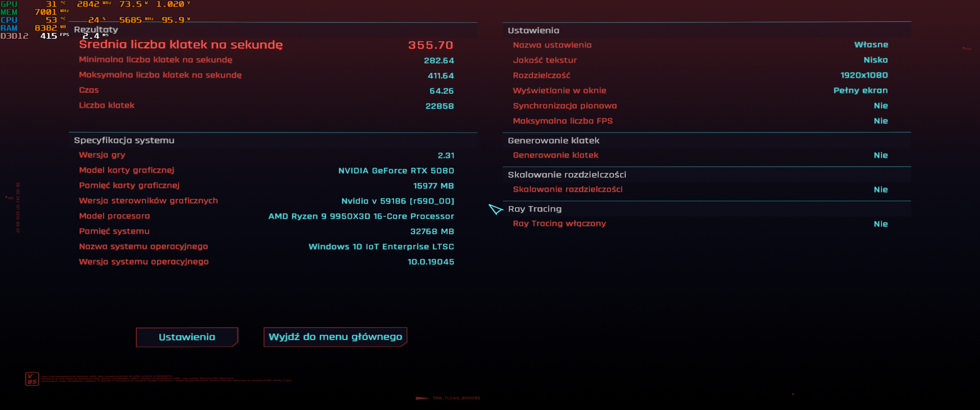
Task: Click the Jakość tekstur Niska value
Action: (x=875, y=60)
